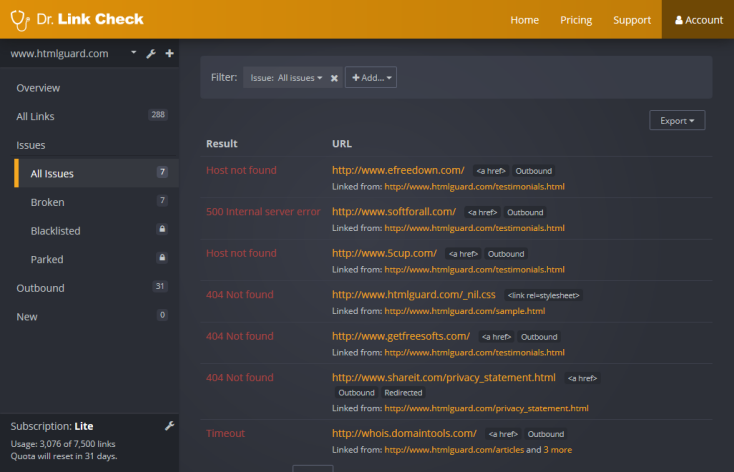Click Outbound tag on efreedown row

click(533, 171)
